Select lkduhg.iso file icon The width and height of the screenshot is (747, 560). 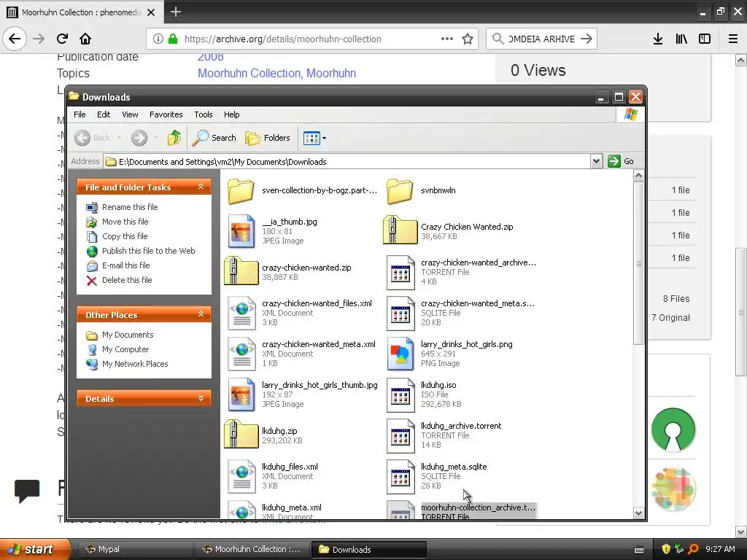pos(400,394)
